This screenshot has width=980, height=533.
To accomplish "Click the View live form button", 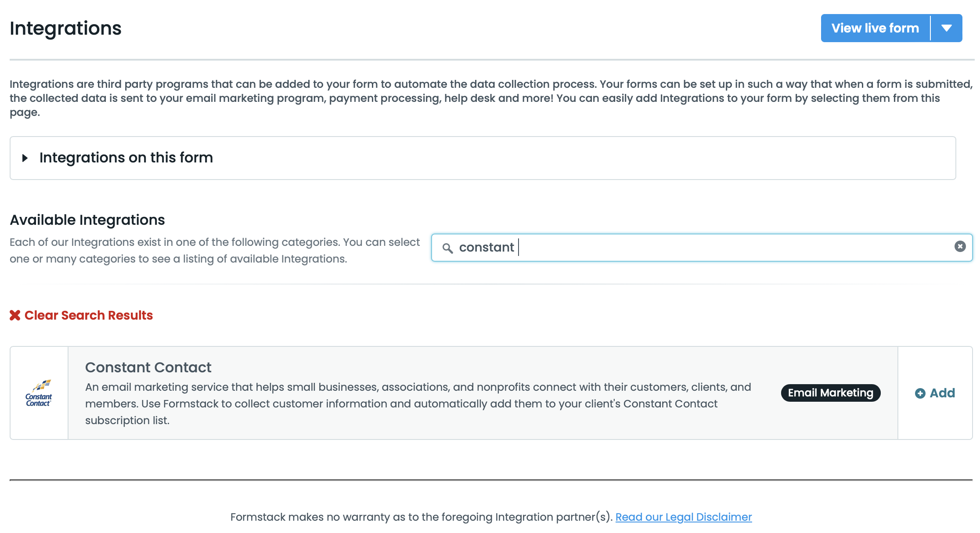I will pos(875,28).
